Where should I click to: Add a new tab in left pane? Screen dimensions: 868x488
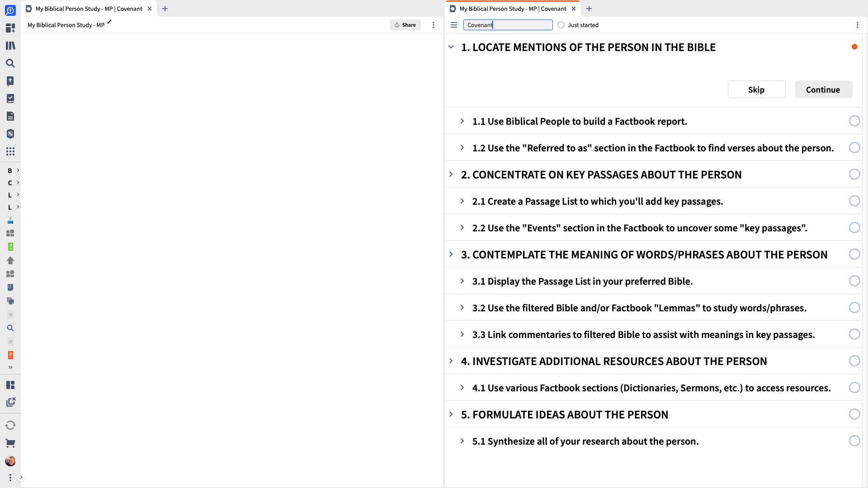(165, 9)
